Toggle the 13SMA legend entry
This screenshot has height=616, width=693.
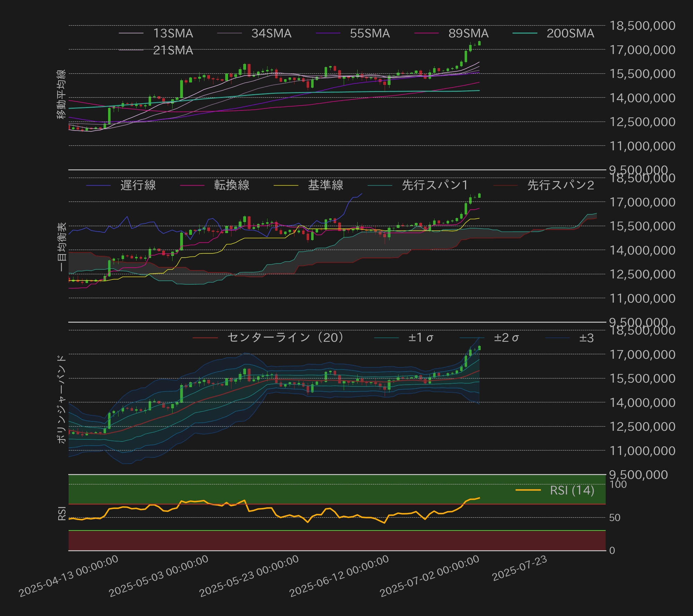pyautogui.click(x=173, y=33)
